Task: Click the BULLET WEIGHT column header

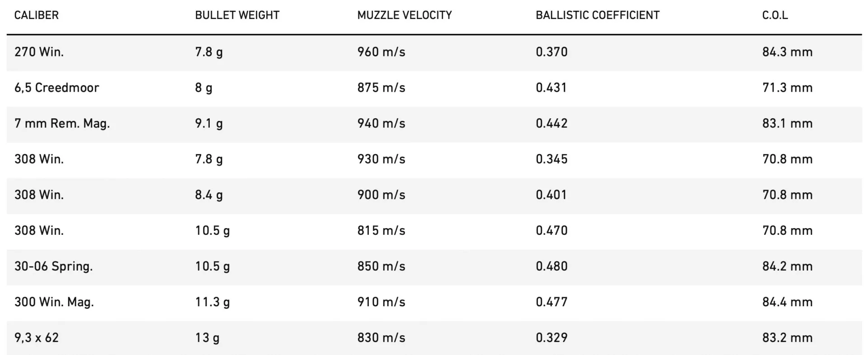Action: point(237,15)
